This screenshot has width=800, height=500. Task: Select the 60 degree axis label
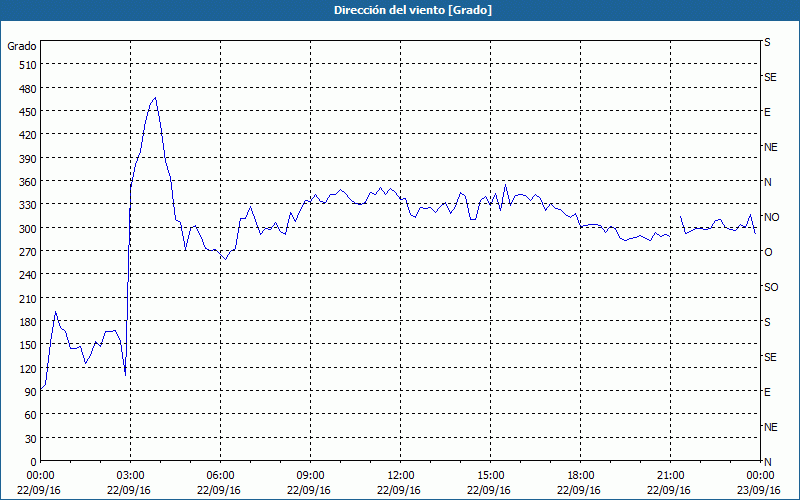click(x=31, y=416)
